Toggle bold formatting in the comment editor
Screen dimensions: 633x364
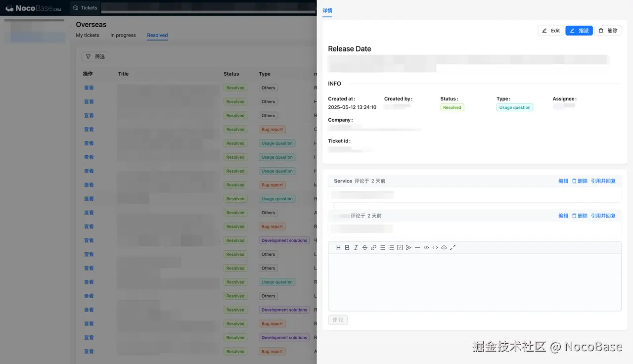pyautogui.click(x=347, y=247)
